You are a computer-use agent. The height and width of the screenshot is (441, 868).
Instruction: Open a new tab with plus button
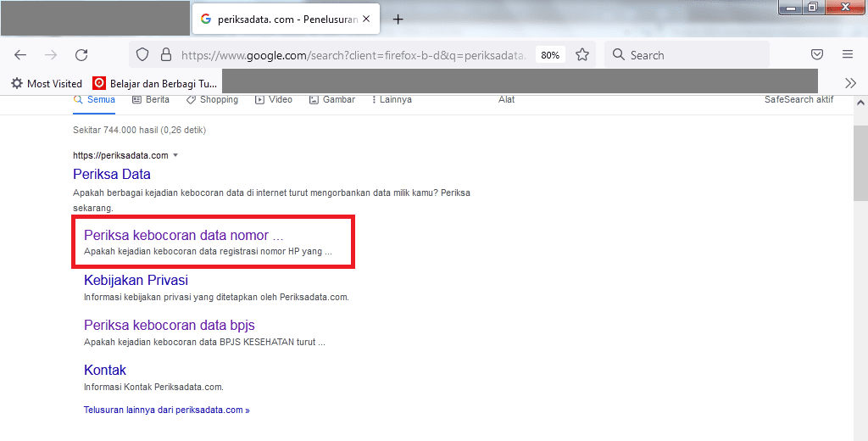398,20
